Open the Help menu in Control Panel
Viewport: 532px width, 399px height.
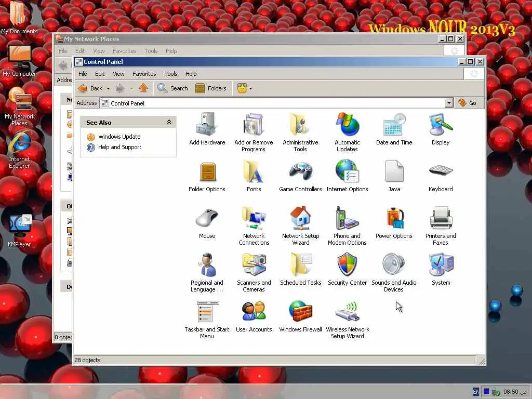tap(191, 74)
